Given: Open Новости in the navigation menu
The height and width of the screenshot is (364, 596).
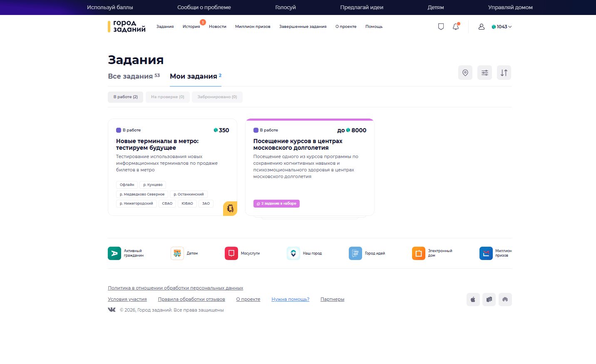Looking at the screenshot, I should click(x=218, y=27).
